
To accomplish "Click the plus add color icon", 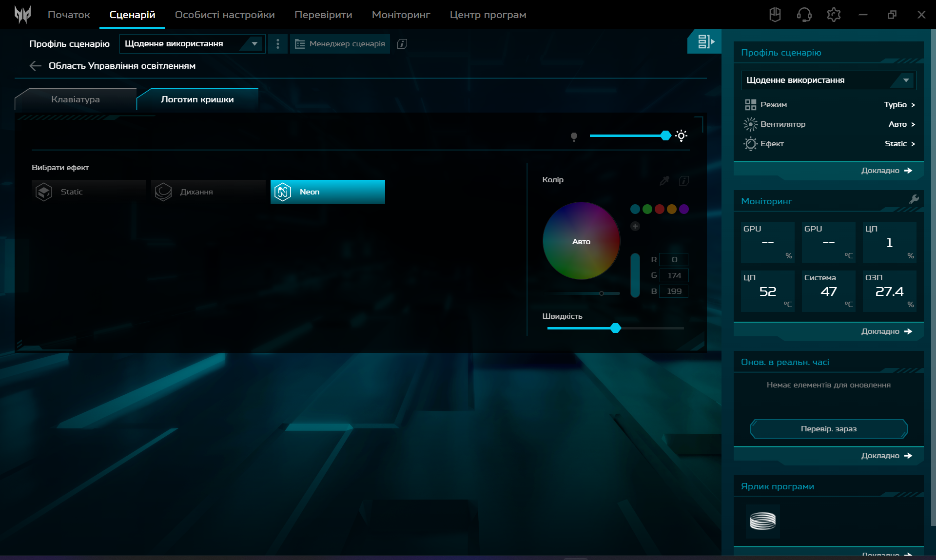I will click(x=635, y=226).
